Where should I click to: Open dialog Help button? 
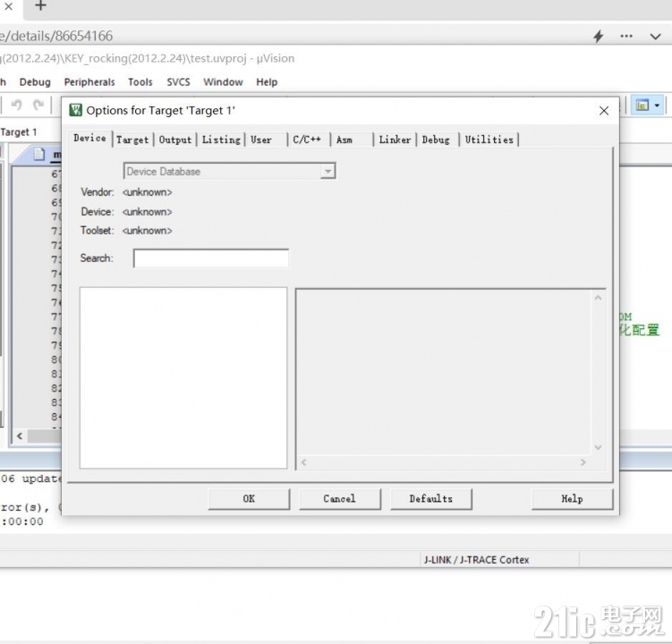tap(572, 499)
